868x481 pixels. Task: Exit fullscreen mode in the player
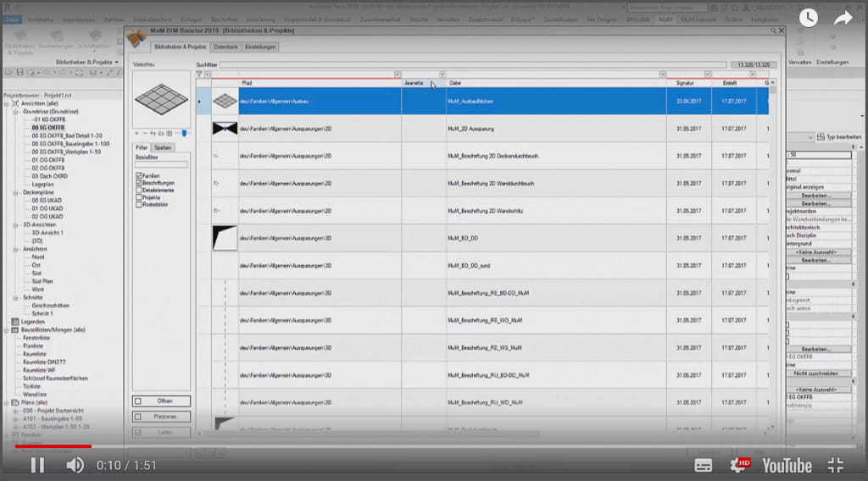pos(836,465)
